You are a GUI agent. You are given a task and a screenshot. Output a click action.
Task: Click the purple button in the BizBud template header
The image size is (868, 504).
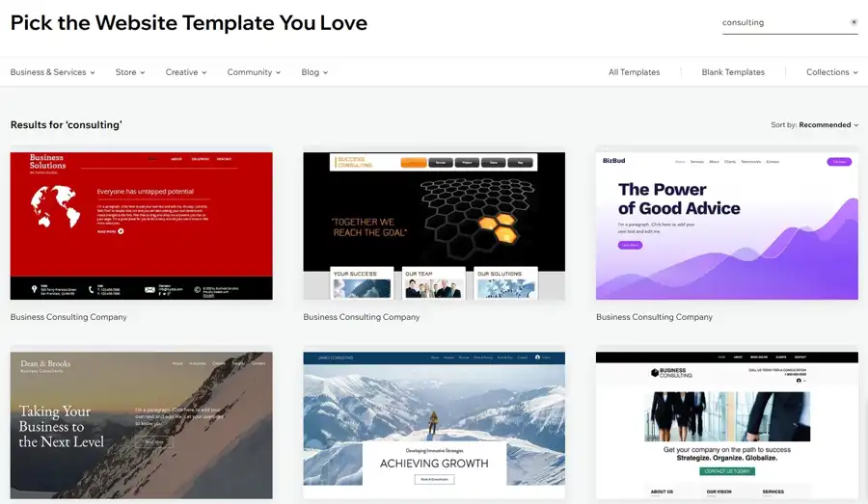[839, 162]
